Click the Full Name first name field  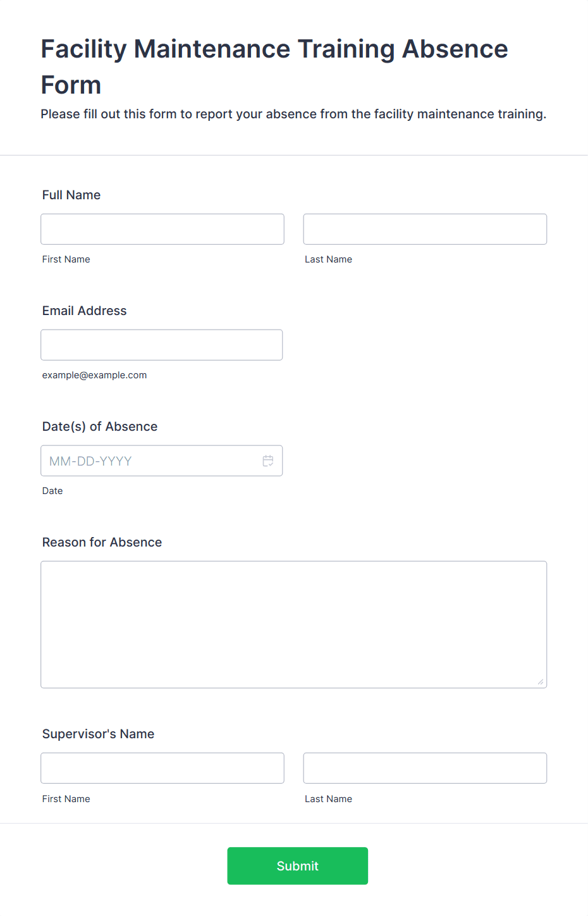click(x=162, y=229)
